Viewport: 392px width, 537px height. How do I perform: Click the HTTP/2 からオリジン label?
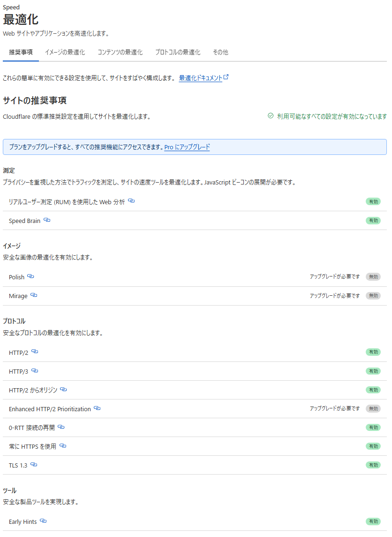click(33, 390)
